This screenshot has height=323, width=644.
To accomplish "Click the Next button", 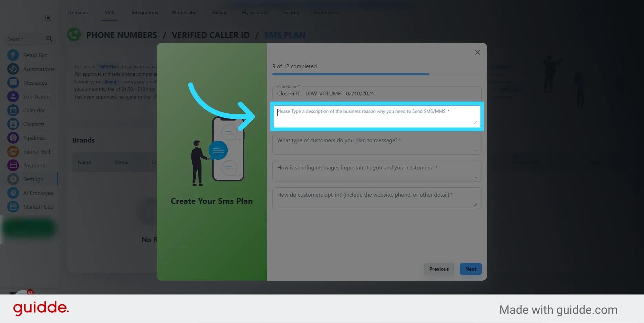I will point(470,269).
